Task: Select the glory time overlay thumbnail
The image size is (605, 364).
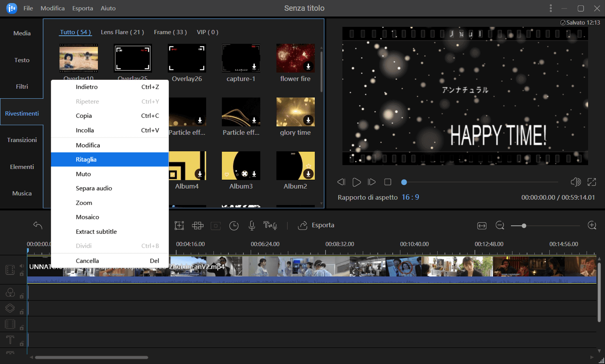Action: [295, 112]
